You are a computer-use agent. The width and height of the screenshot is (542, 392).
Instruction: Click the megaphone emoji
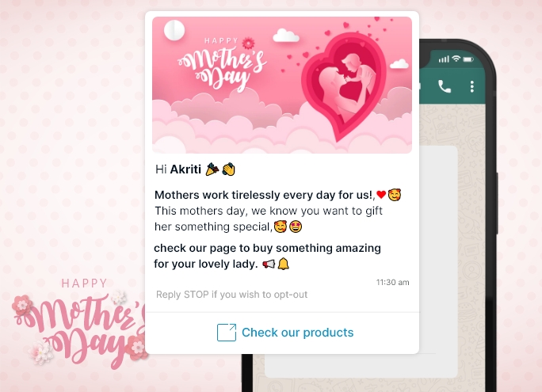(269, 265)
